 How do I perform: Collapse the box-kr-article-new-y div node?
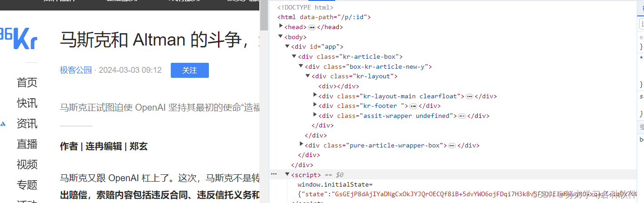coord(301,66)
